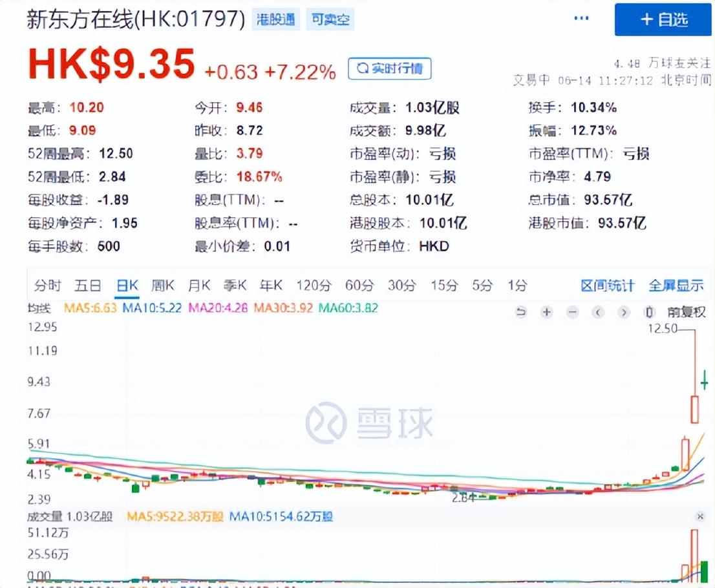Open the 全屏显示 fullscreen link

[676, 286]
